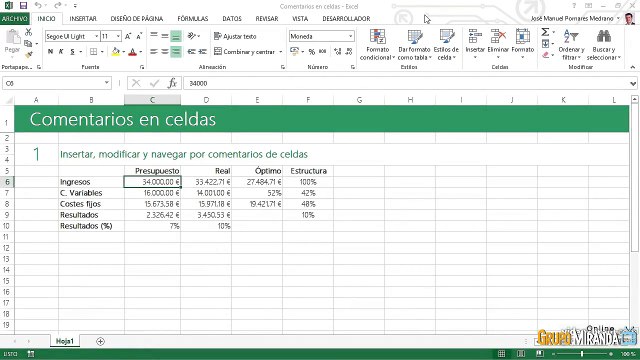Toggle bottom vertical alignment
This screenshot has height=360, width=640.
[176, 36]
